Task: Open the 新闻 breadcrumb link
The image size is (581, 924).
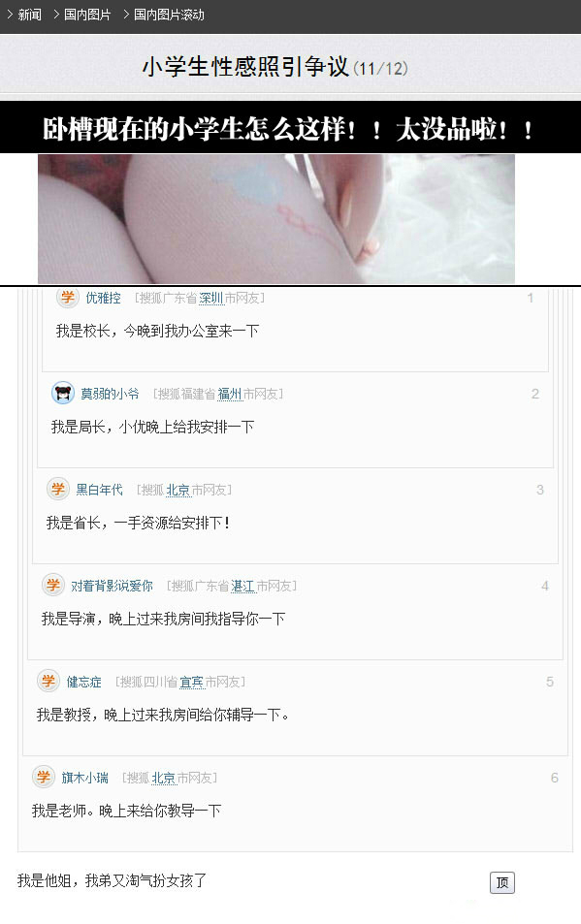Action: [x=29, y=15]
